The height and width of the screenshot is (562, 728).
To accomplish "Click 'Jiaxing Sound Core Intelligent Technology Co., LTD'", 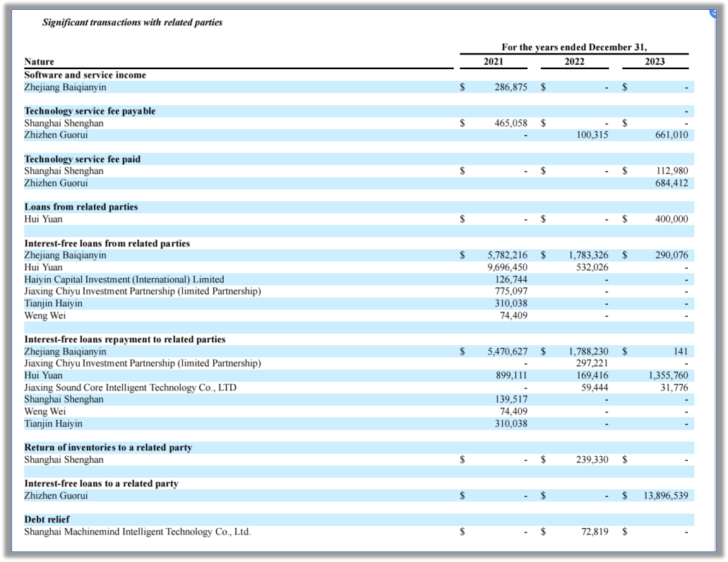I will point(130,388).
